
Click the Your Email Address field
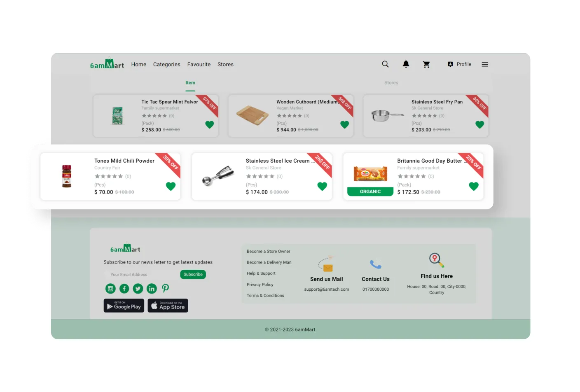point(140,275)
